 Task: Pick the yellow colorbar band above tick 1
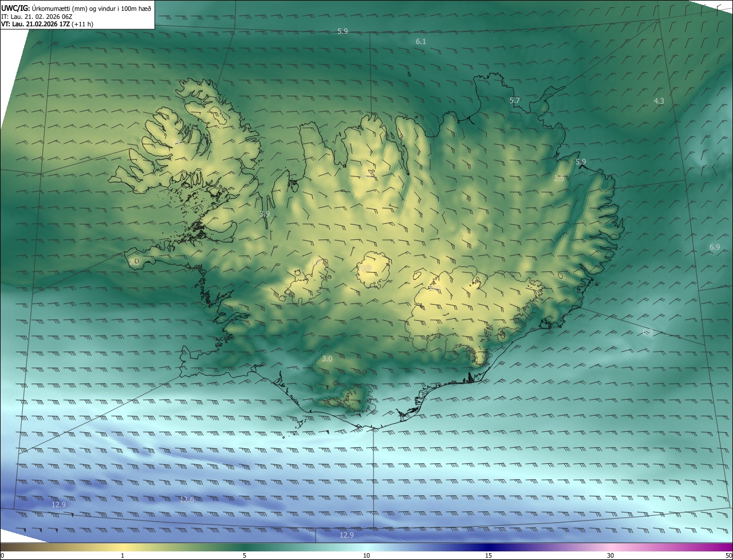tap(123, 547)
